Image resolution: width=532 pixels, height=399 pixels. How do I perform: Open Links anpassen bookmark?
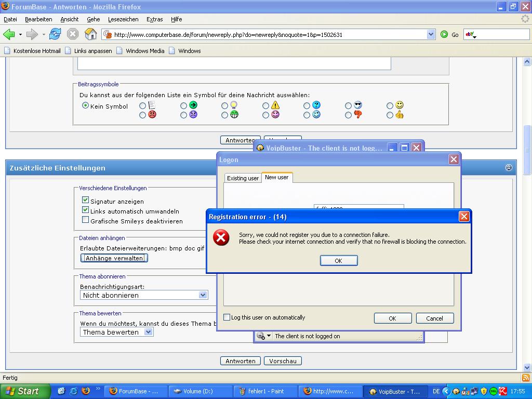coord(88,51)
